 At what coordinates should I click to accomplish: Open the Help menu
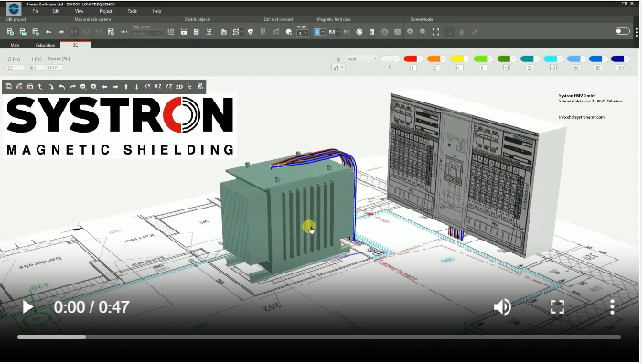[156, 11]
